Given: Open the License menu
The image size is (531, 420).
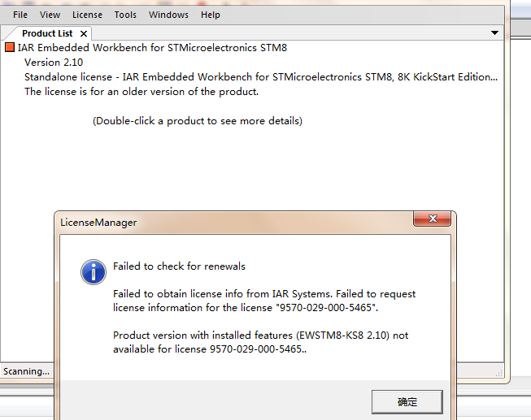Looking at the screenshot, I should [x=87, y=15].
